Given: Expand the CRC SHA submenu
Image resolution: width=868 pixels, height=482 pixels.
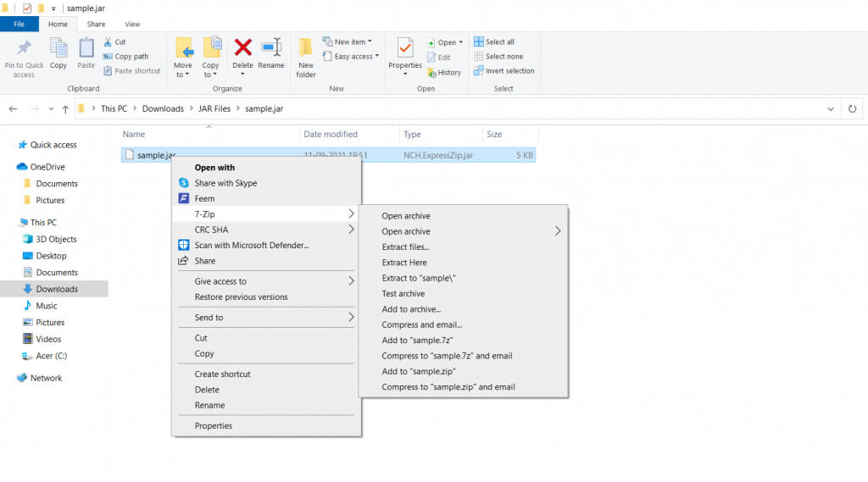Looking at the screenshot, I should [351, 229].
